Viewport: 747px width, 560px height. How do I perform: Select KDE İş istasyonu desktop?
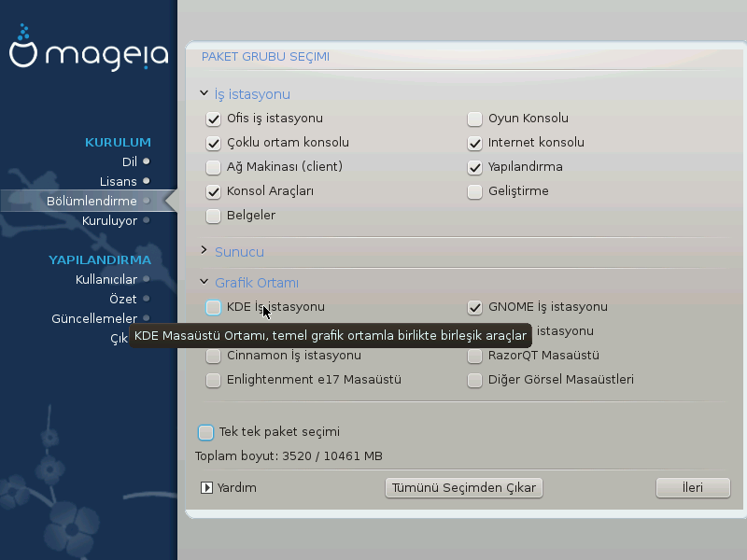click(x=213, y=307)
